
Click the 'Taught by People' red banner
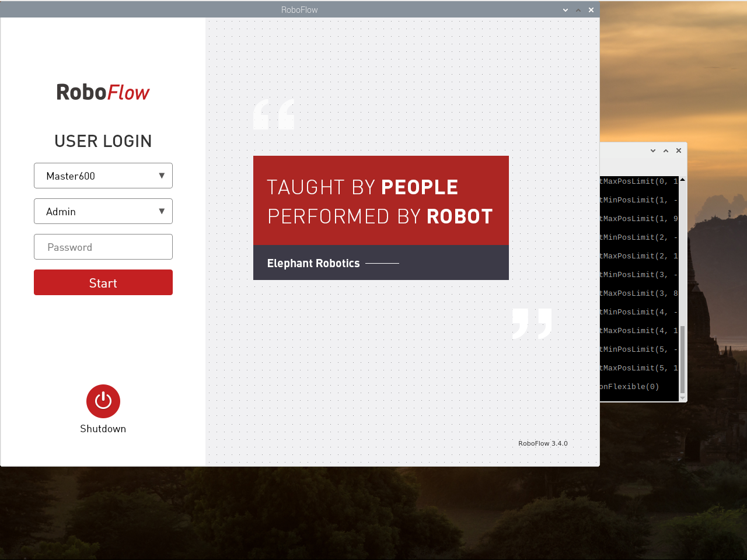click(x=381, y=201)
